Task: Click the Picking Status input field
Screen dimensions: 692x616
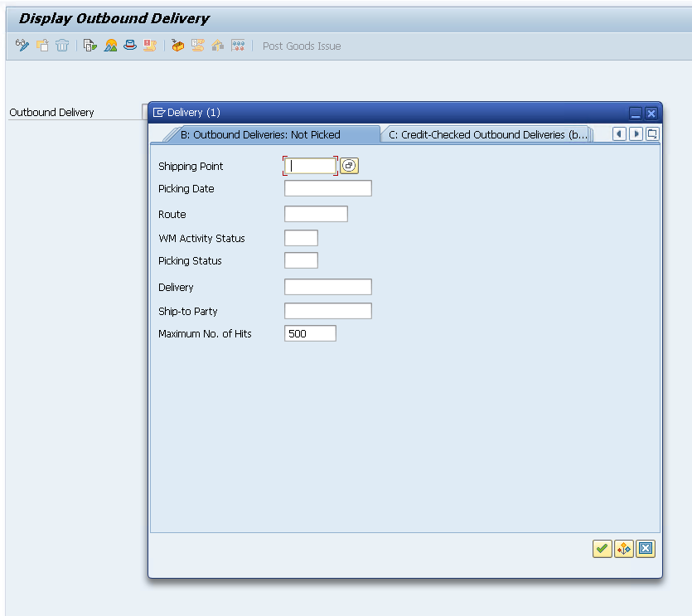Action: (301, 260)
